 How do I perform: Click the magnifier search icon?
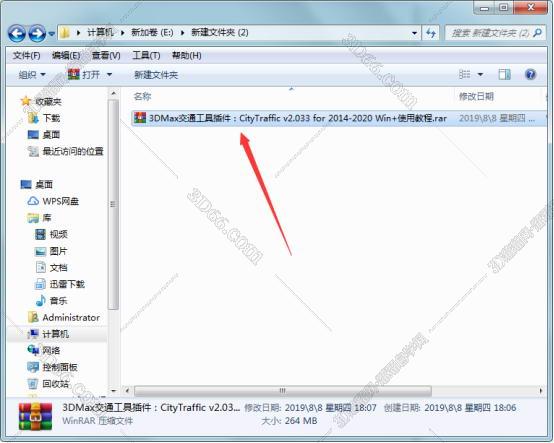[x=537, y=33]
